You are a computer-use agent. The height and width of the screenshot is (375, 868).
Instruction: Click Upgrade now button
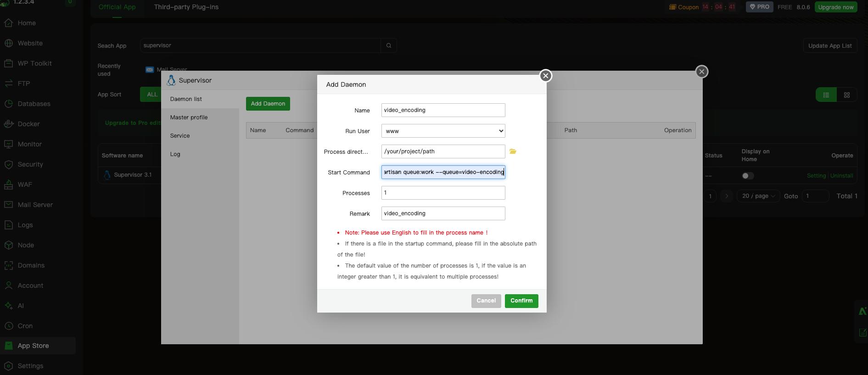click(x=836, y=7)
